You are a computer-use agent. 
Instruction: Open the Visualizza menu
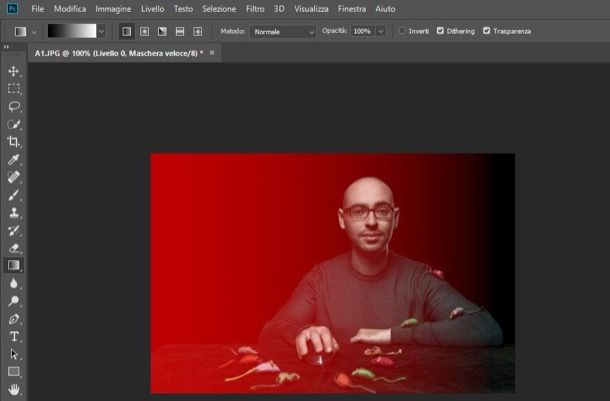pos(311,9)
